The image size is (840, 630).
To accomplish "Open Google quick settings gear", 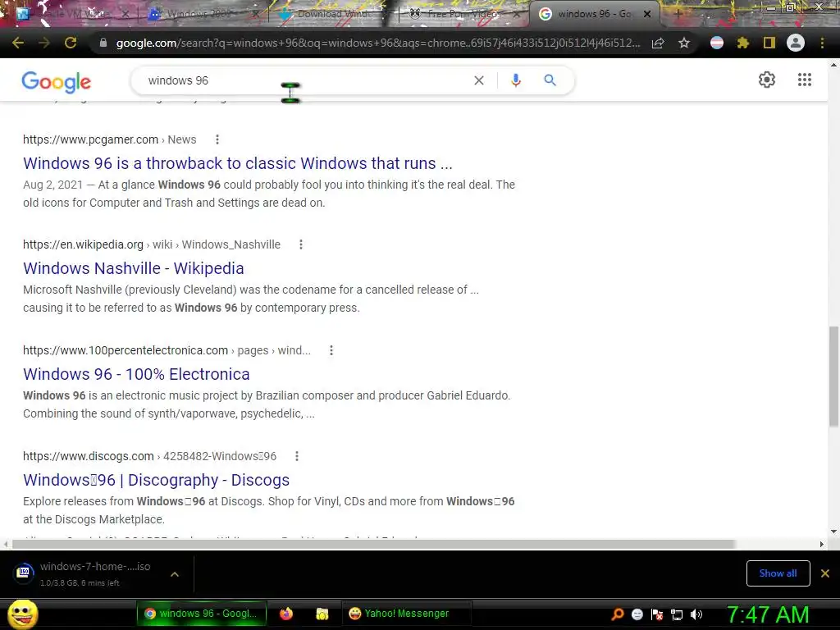I will coord(767,80).
